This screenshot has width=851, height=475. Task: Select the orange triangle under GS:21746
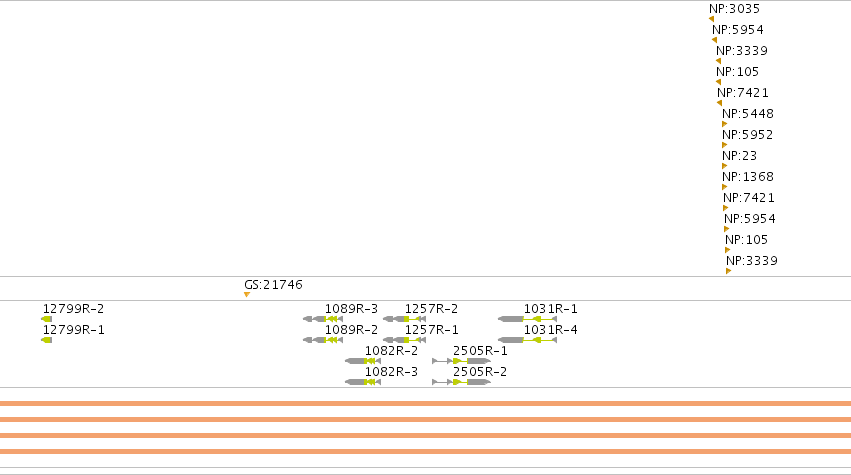(247, 295)
